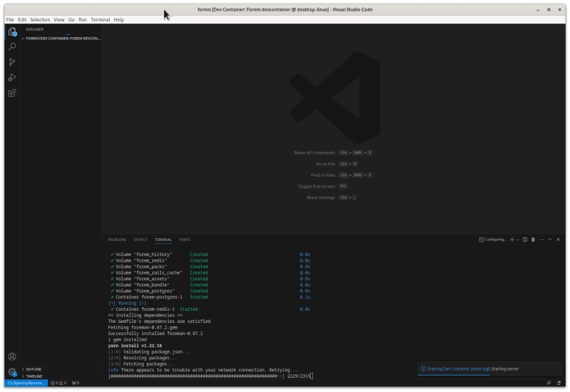The width and height of the screenshot is (570, 392).
Task: Click the Opening Remote status indicator
Action: coord(26,383)
